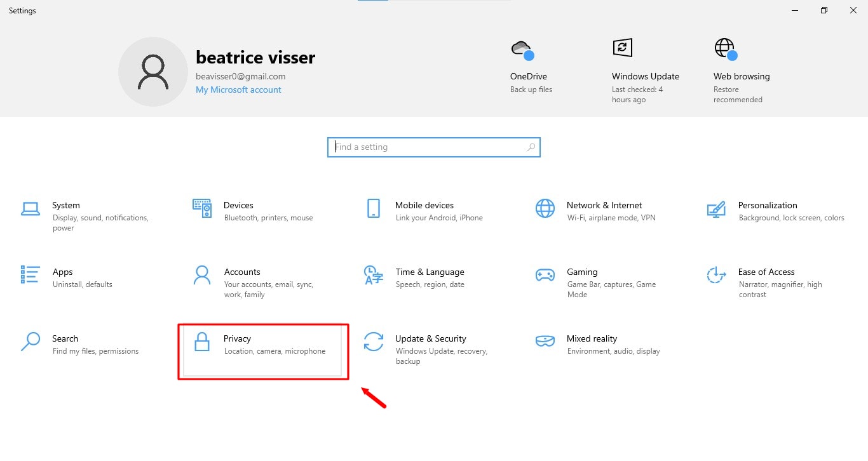
Task: Open the Mixed reality headset icon
Action: coord(545,342)
